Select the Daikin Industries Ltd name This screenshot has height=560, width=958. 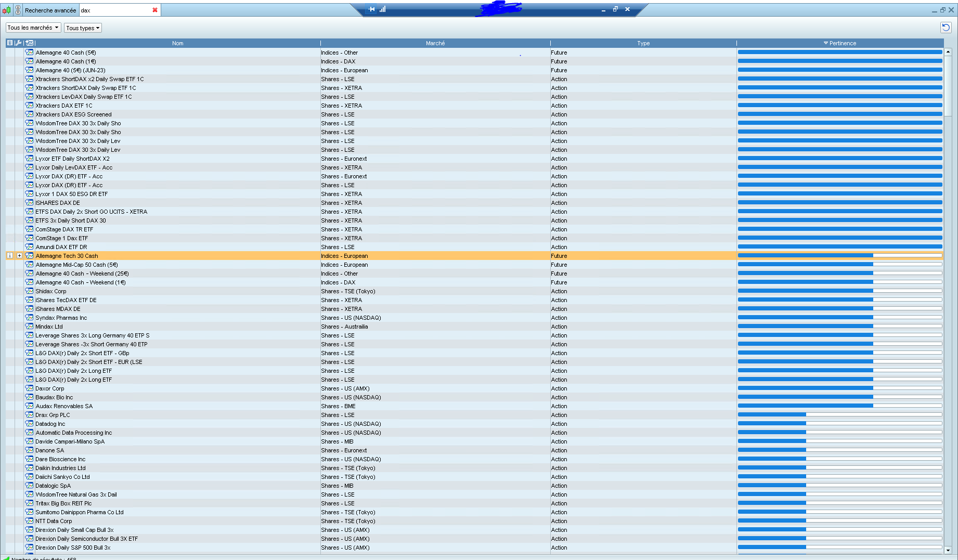point(60,468)
